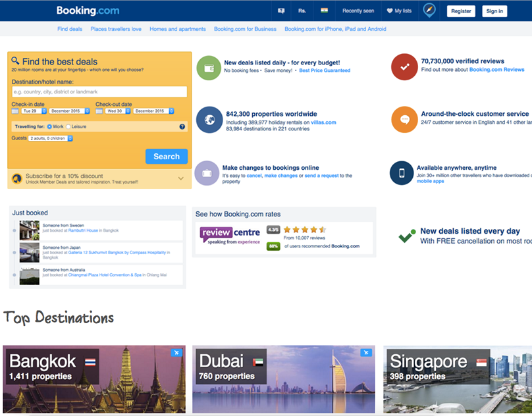Open the check-out month dropdown December 2015
This screenshot has width=532, height=416.
click(153, 111)
